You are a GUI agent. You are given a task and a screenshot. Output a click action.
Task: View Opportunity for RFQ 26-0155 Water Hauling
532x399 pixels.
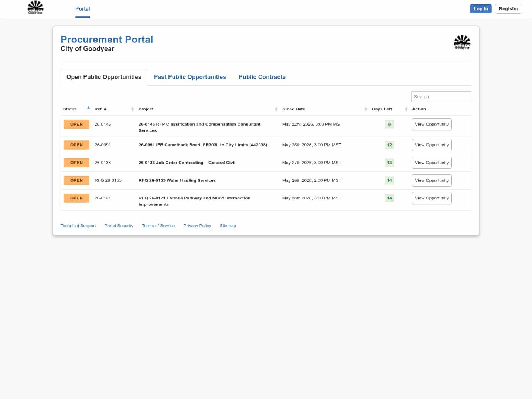(432, 181)
